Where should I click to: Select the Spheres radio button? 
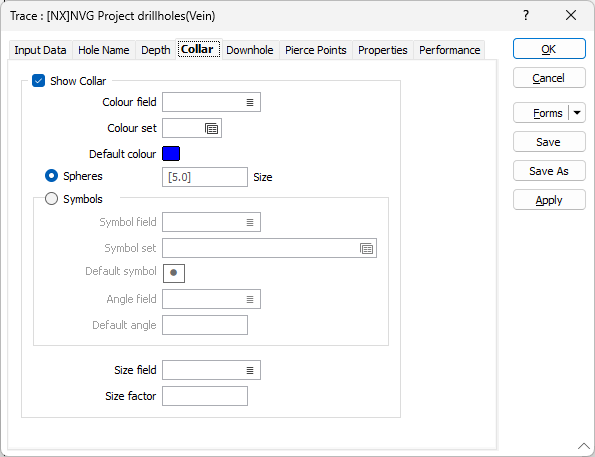tap(51, 176)
